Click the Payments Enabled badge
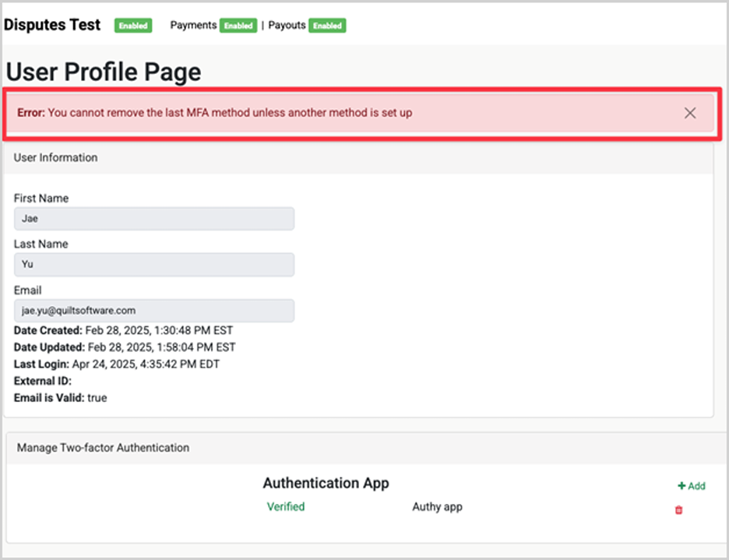 (x=238, y=26)
